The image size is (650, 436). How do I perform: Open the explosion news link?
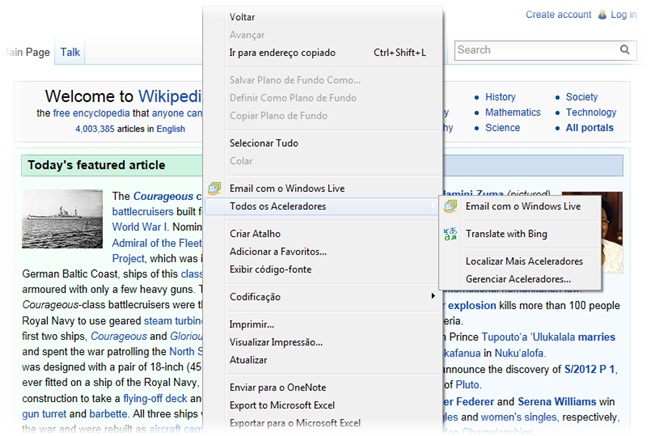click(x=472, y=305)
